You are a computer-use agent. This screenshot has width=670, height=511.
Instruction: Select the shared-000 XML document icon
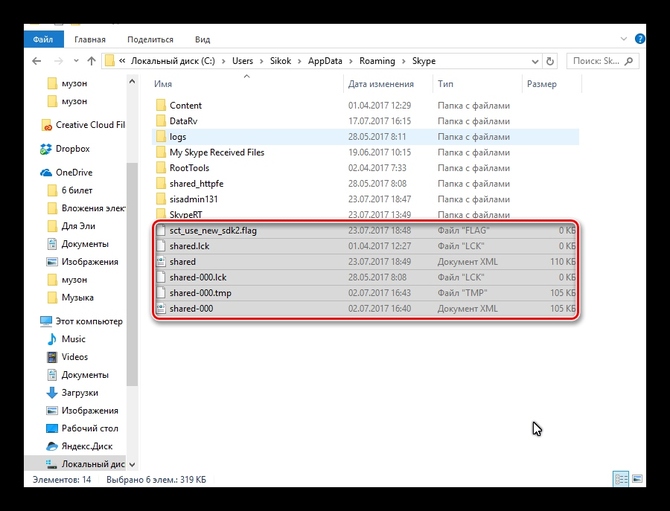(x=161, y=308)
